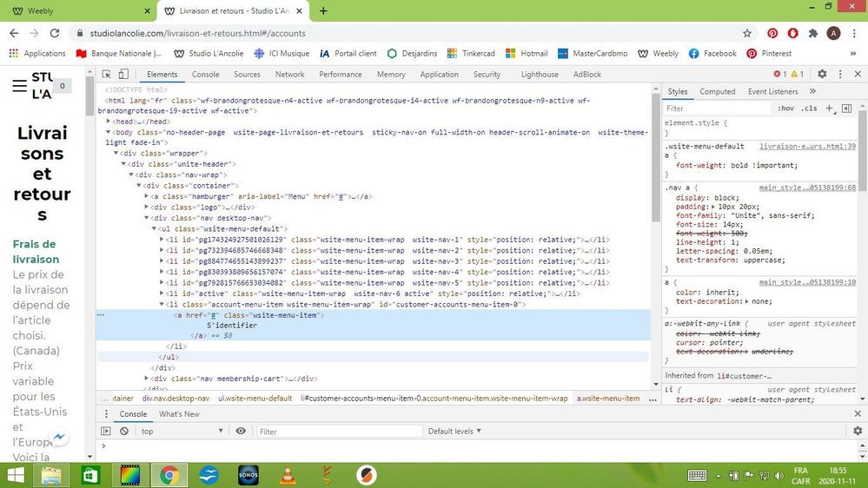Toggle the device toolbar icon
This screenshot has height=488, width=868.
[x=124, y=75]
